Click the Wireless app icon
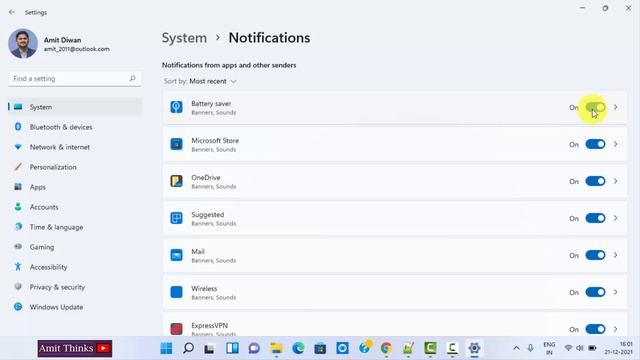640x360 pixels. [176, 292]
